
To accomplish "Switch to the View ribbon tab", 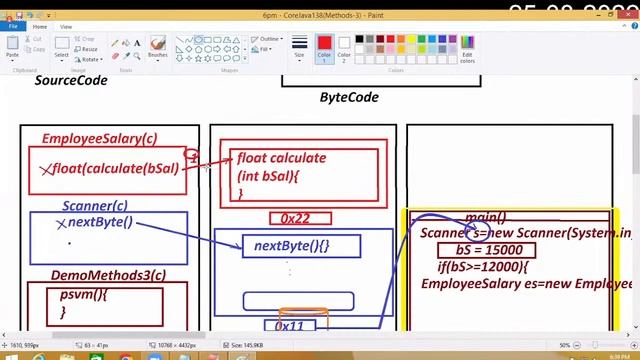I will 66,27.
